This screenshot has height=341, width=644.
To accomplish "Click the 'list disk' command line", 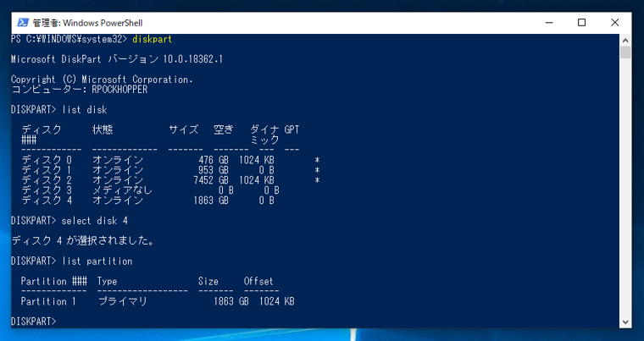I will click(x=59, y=109).
